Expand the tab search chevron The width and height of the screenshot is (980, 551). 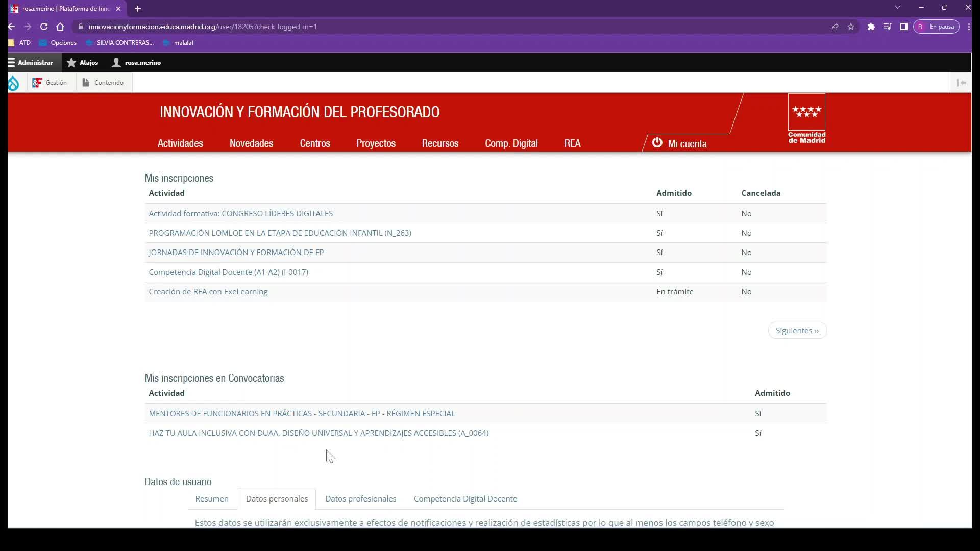coord(898,8)
